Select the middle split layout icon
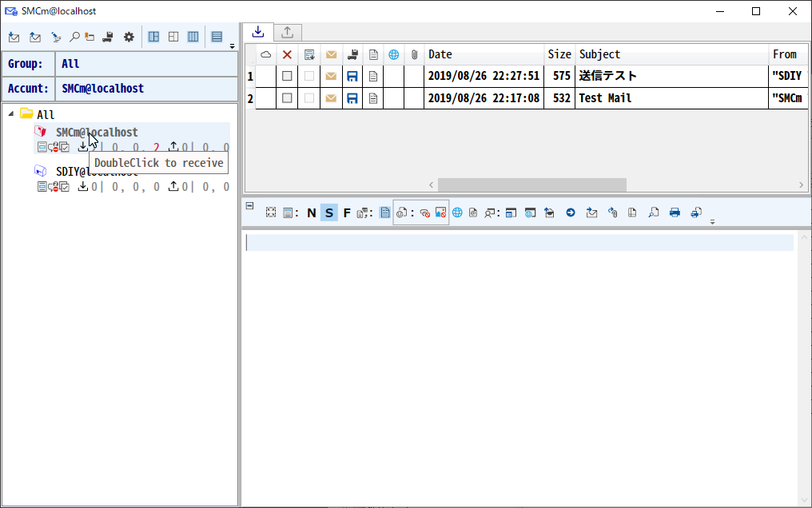Image resolution: width=812 pixels, height=508 pixels. [173, 37]
